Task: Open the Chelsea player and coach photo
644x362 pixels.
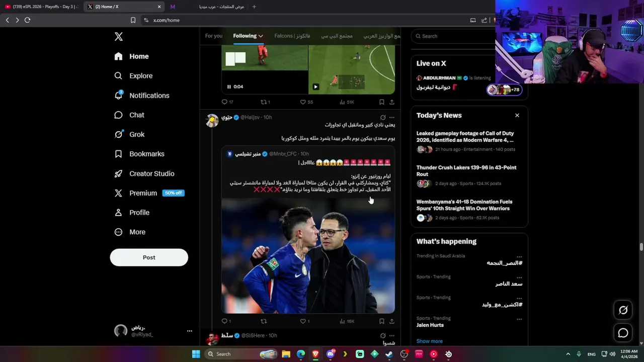Action: 308,256
